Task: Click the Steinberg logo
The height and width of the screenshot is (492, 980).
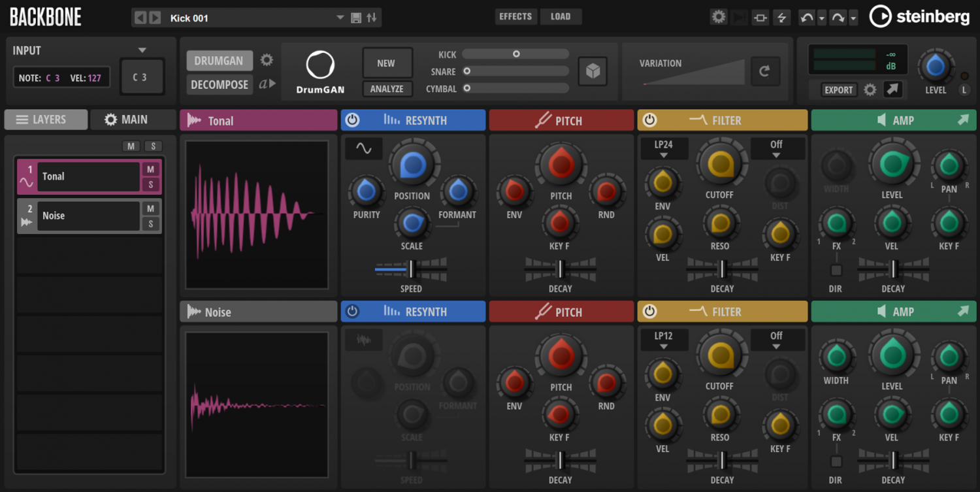Action: (919, 17)
